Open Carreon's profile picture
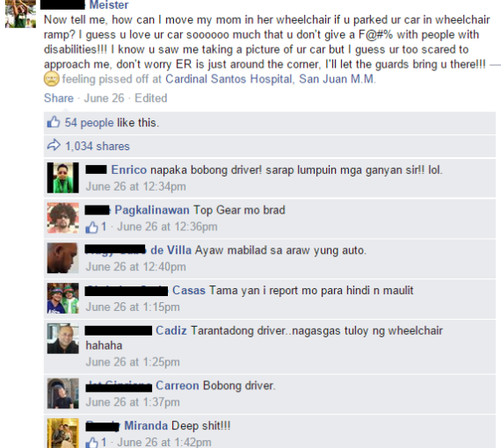This screenshot has height=448, width=501. pos(63,394)
